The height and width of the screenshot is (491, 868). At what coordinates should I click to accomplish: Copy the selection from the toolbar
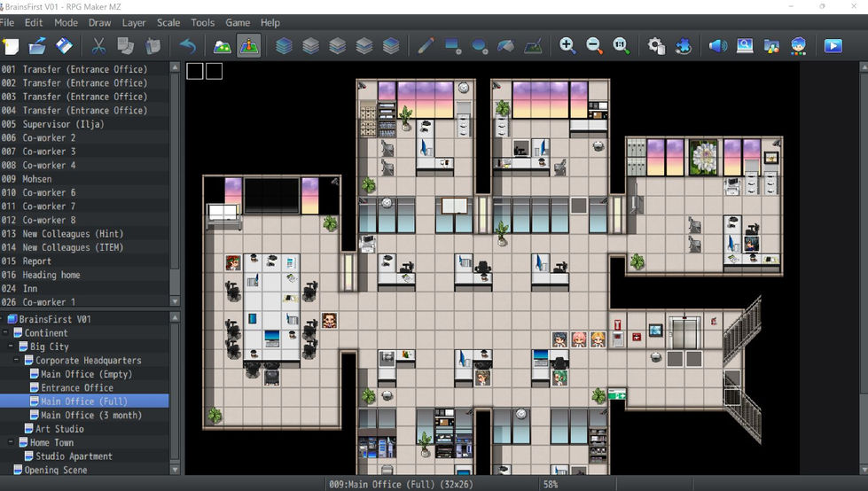(x=126, y=46)
